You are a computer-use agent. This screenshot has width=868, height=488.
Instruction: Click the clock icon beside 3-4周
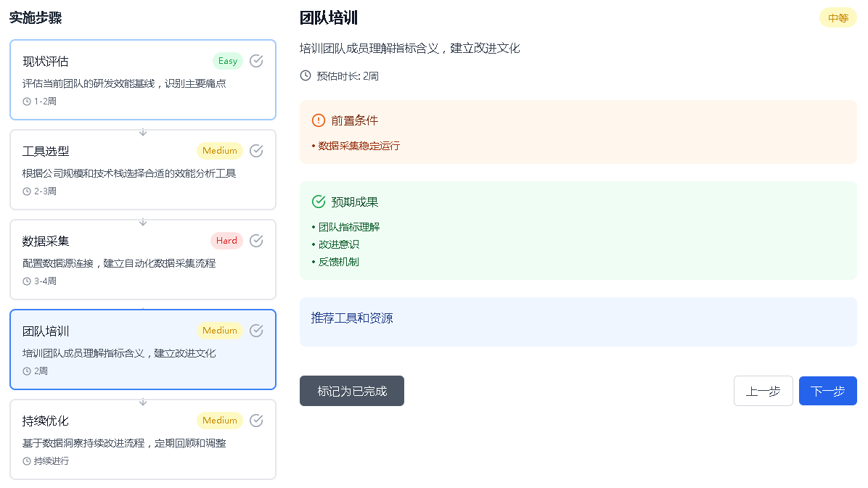[27, 281]
